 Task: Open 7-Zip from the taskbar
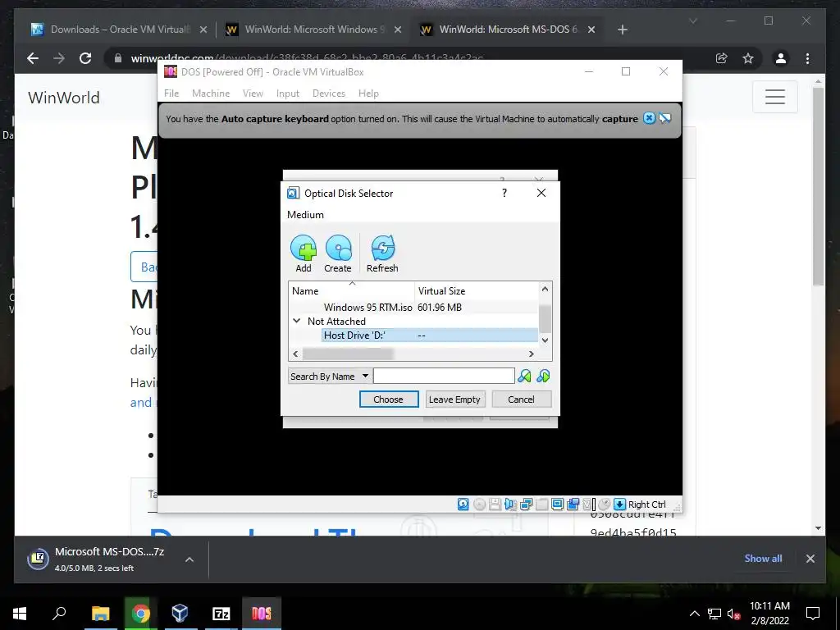tap(221, 614)
